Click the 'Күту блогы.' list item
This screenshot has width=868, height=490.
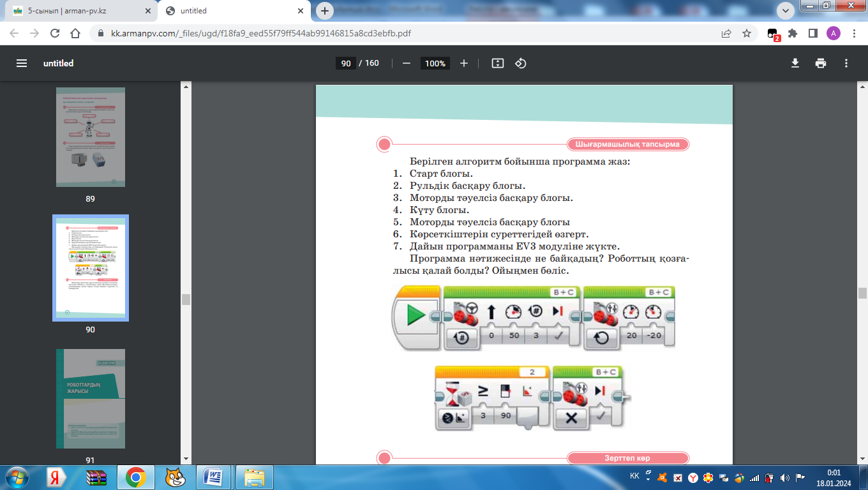click(440, 210)
